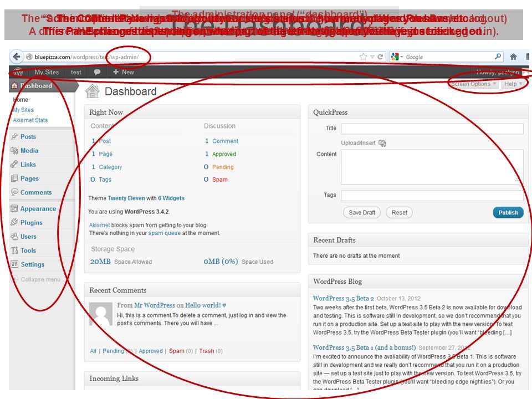Click the QuickPress Tags field
This screenshot has width=532, height=399.
tap(432, 196)
